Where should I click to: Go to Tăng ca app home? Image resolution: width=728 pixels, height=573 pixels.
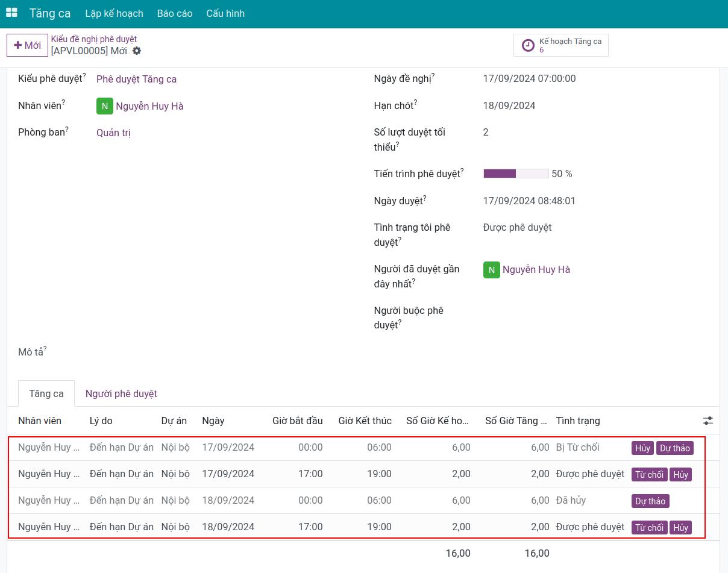[x=50, y=13]
